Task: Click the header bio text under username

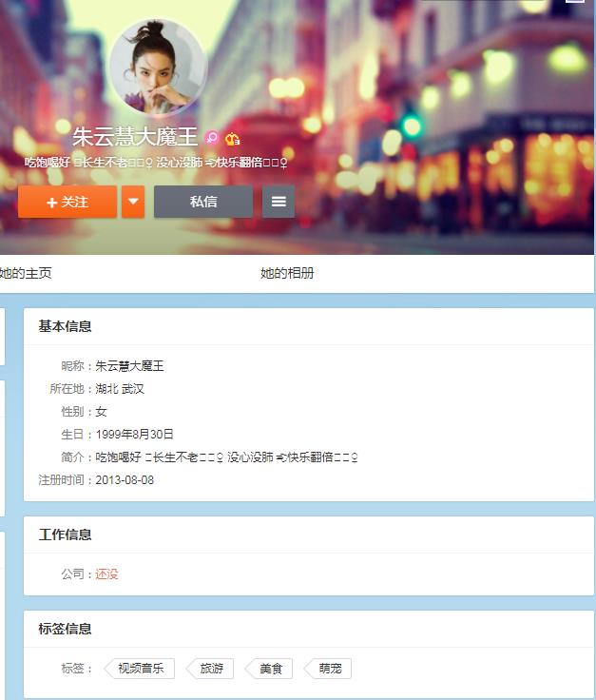Action: click(156, 163)
